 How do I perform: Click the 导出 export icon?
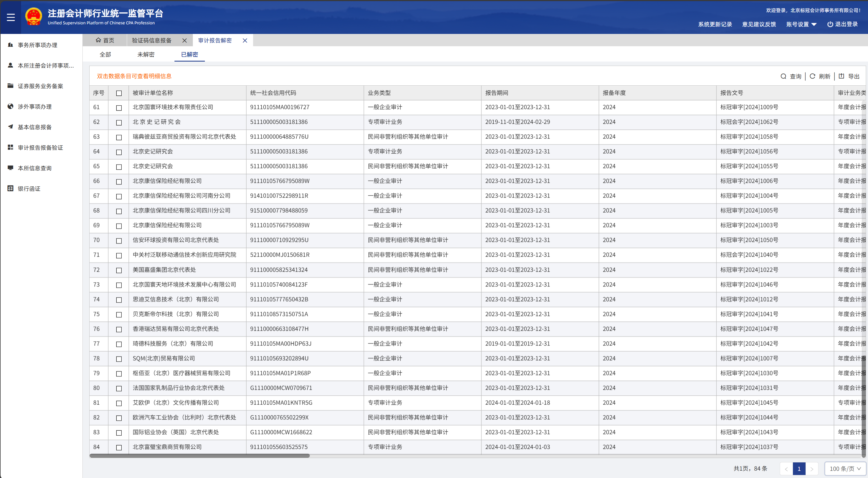pos(841,76)
